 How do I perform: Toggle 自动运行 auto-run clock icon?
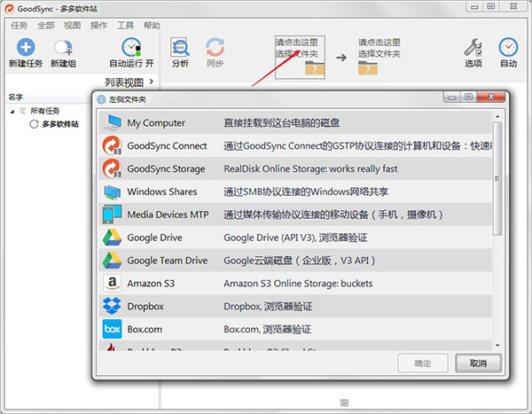tap(131, 47)
